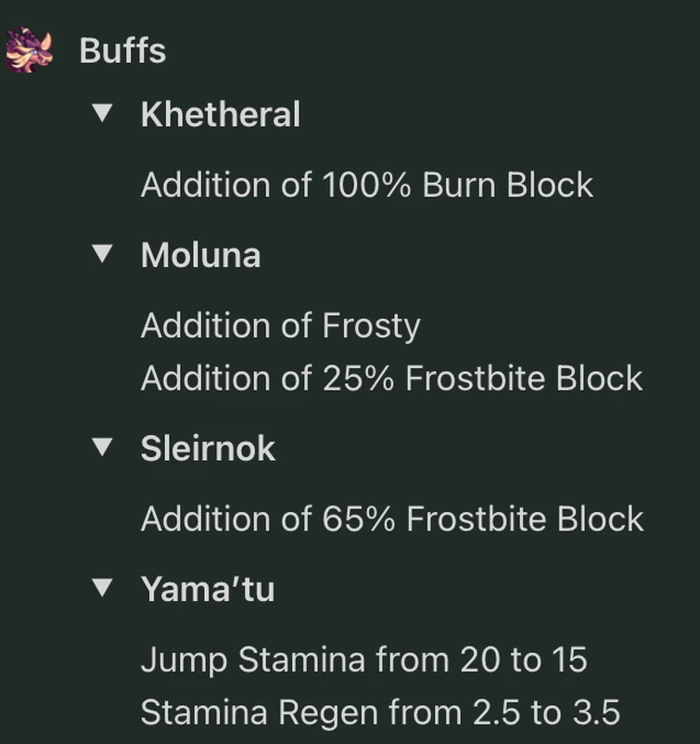Select the Addition of Frosty entry
This screenshot has height=744, width=700.
pyautogui.click(x=280, y=326)
